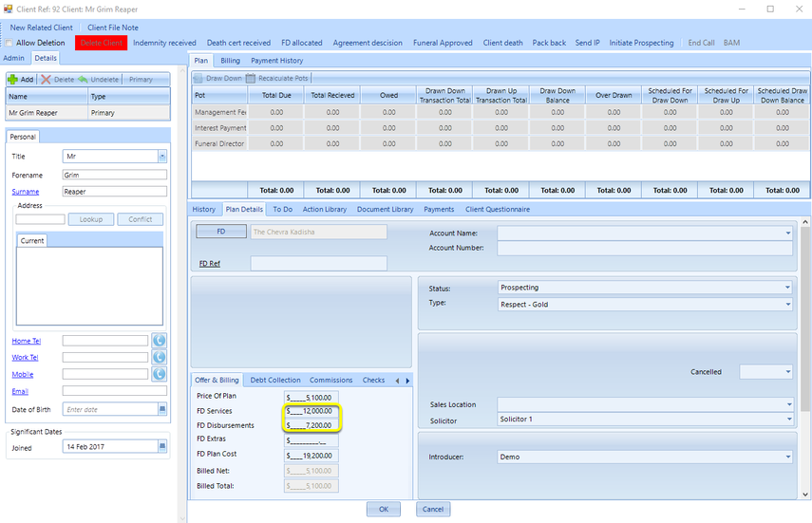Open the Solicitor dropdown
This screenshot has width=812, height=523.
(x=789, y=419)
